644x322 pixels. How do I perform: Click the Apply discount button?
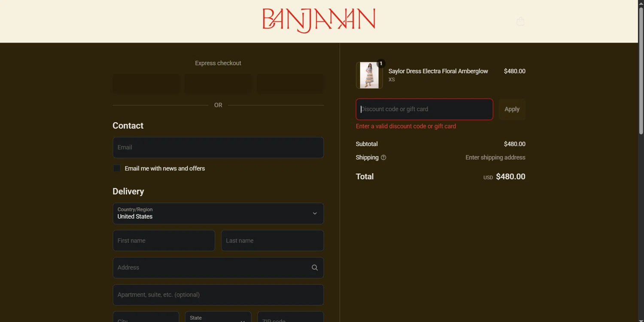pyautogui.click(x=512, y=109)
